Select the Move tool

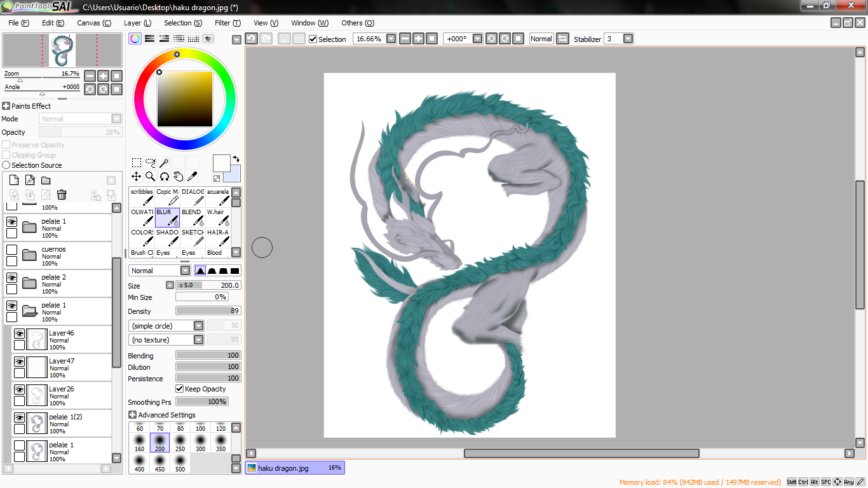click(x=136, y=177)
